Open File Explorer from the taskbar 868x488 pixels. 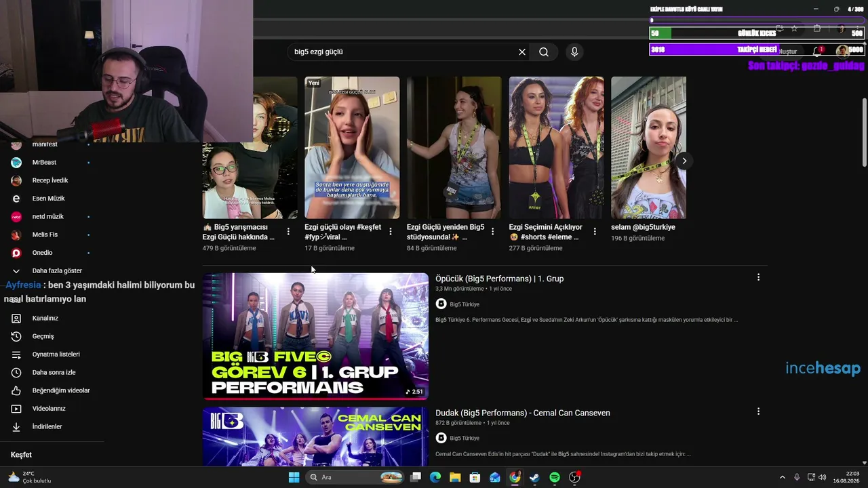pyautogui.click(x=455, y=477)
